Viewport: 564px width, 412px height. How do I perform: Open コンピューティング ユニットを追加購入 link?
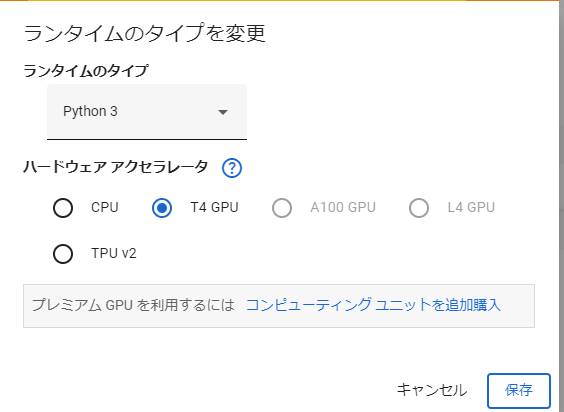(x=373, y=305)
